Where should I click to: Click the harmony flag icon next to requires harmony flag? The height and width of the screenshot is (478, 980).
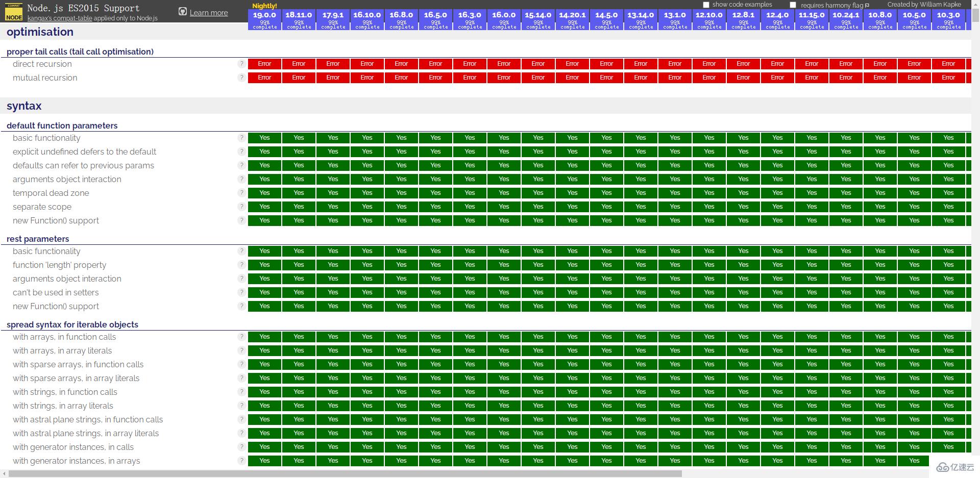pos(867,6)
